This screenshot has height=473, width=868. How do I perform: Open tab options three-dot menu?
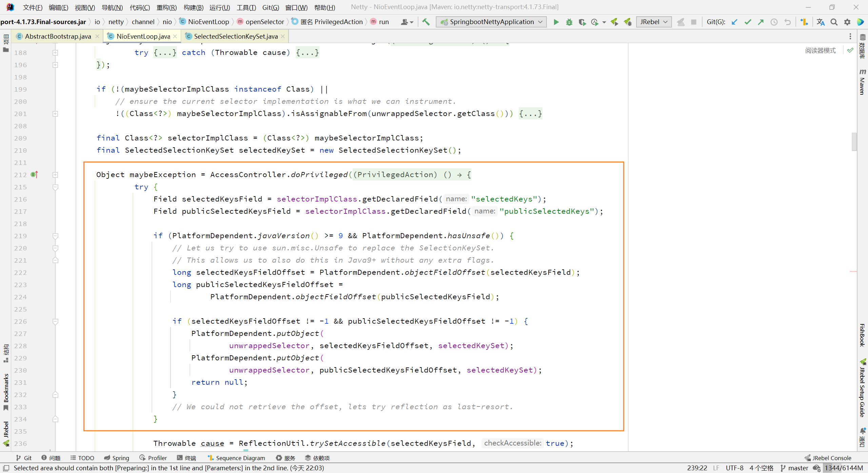click(850, 36)
